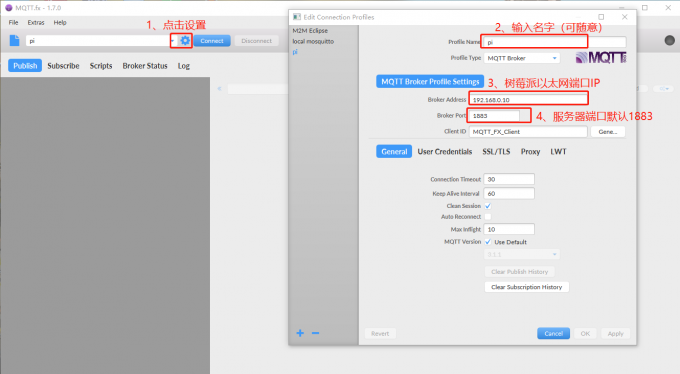The image size is (680, 374).
Task: Enable the Auto Reconnect checkbox
Action: tap(488, 217)
